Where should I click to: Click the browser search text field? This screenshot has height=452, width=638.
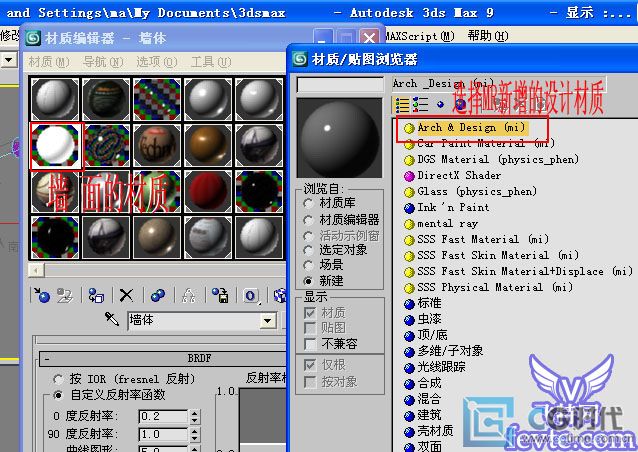340,85
